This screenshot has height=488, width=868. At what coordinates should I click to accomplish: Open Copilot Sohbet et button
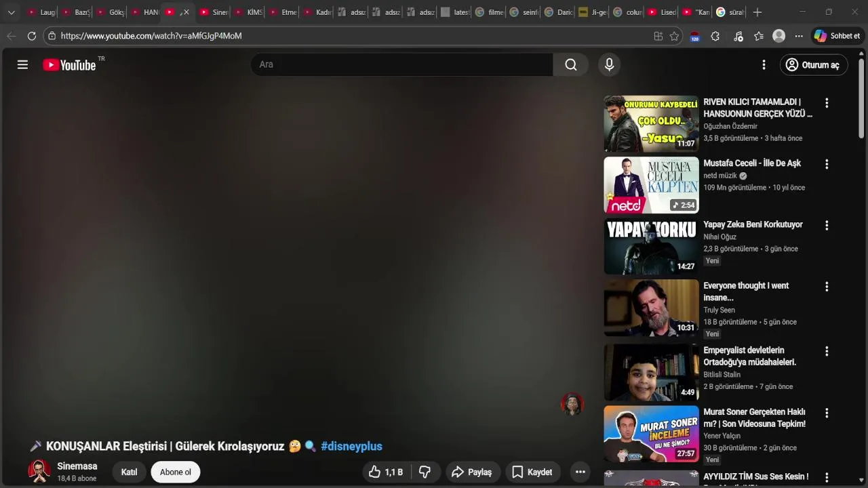pos(837,36)
